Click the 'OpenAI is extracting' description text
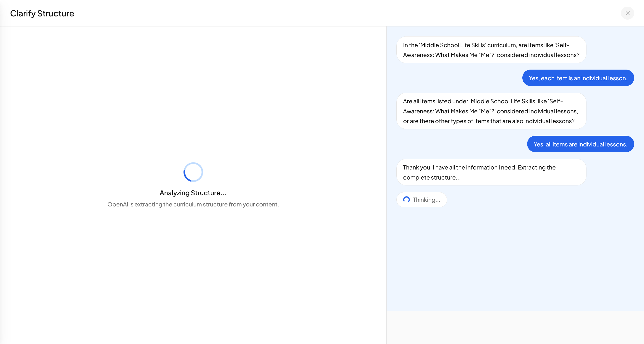The image size is (644, 344). (x=193, y=204)
